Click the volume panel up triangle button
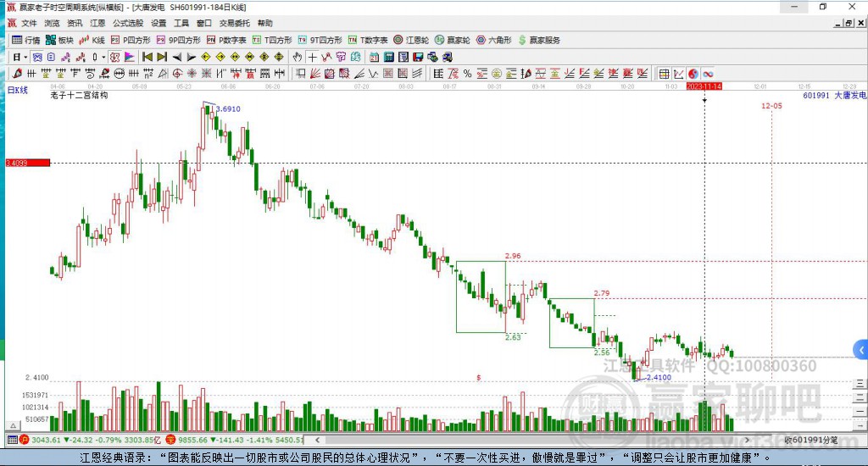 pyautogui.click(x=14, y=425)
